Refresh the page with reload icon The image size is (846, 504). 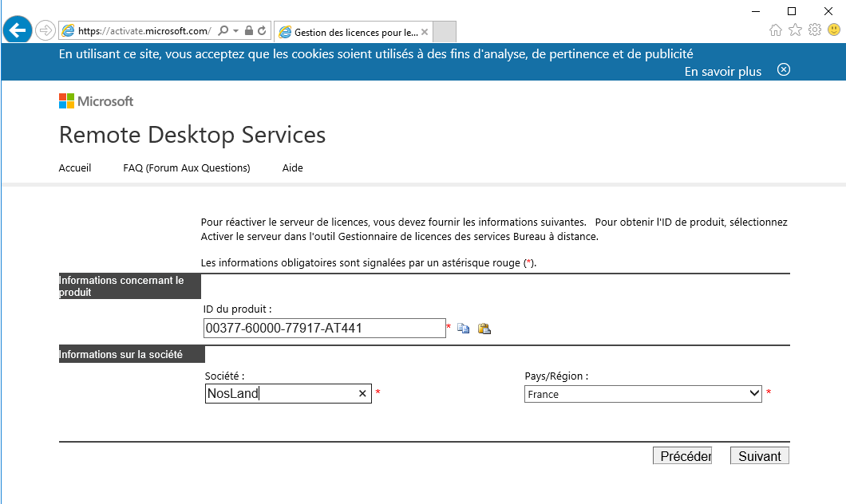coord(262,31)
